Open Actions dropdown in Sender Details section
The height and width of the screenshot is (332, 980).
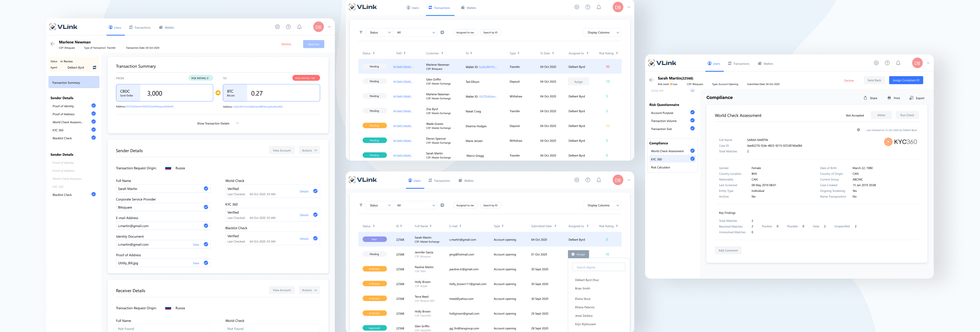pos(309,151)
